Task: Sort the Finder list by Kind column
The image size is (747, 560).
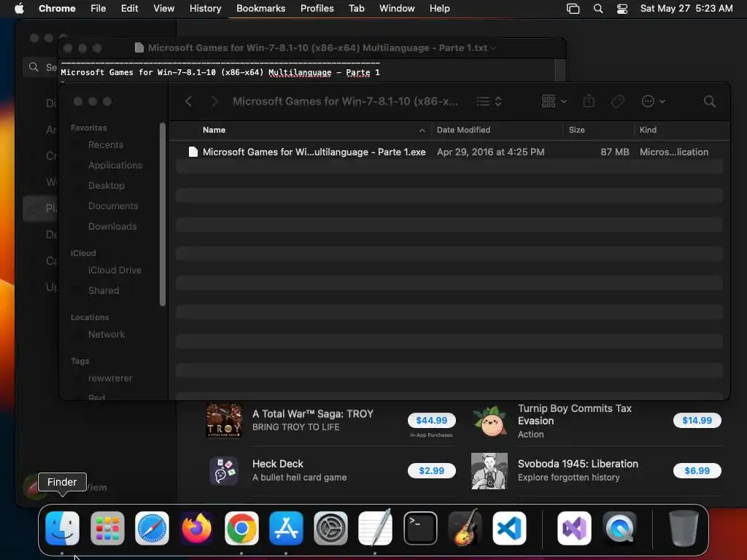Action: [682, 130]
